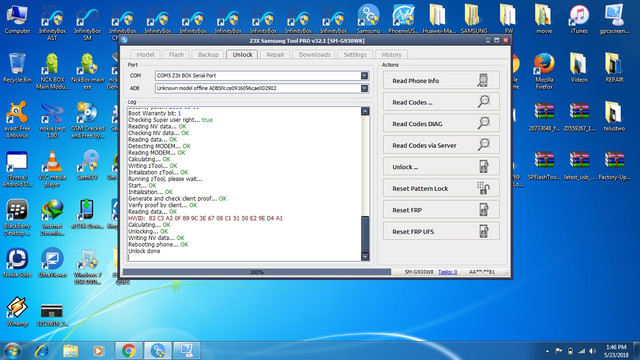Open GSM Cracked and Free shortcut

click(x=87, y=120)
